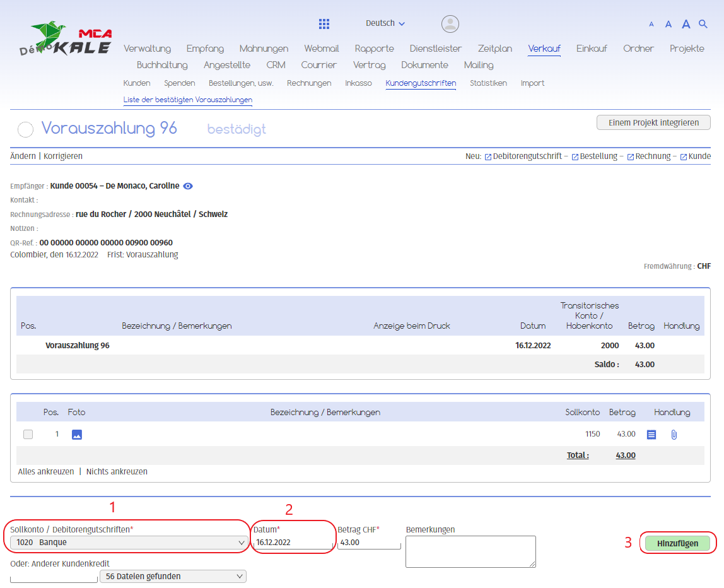Screen dimensions: 724x588
Task: Open the Deutsch language dropdown
Action: pyautogui.click(x=385, y=23)
